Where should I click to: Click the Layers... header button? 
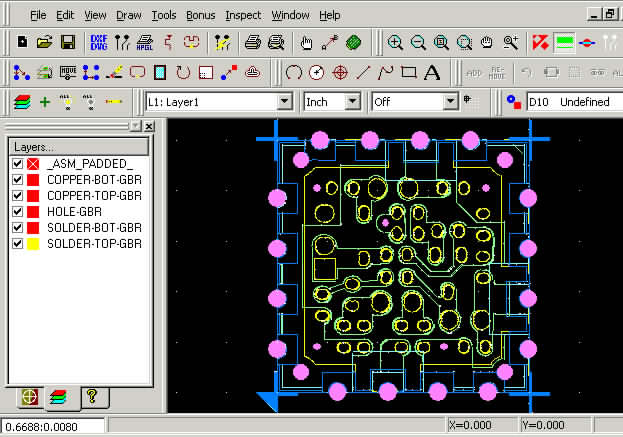[x=78, y=146]
